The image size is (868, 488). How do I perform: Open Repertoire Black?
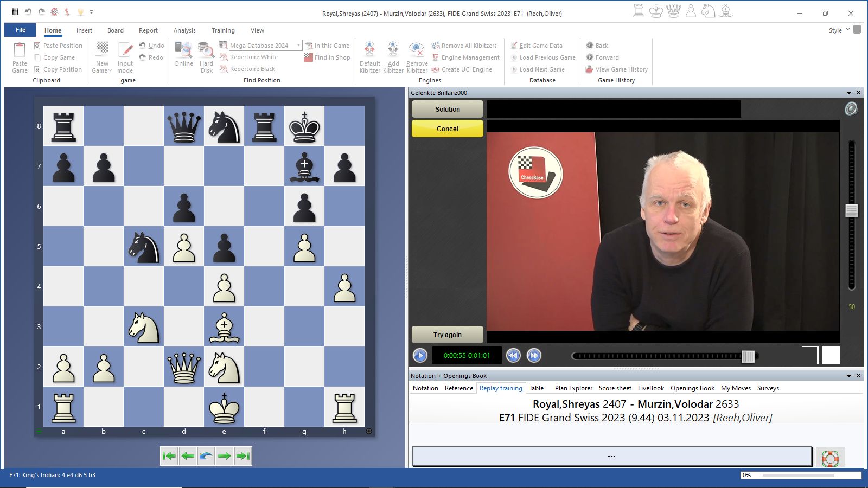coord(247,69)
